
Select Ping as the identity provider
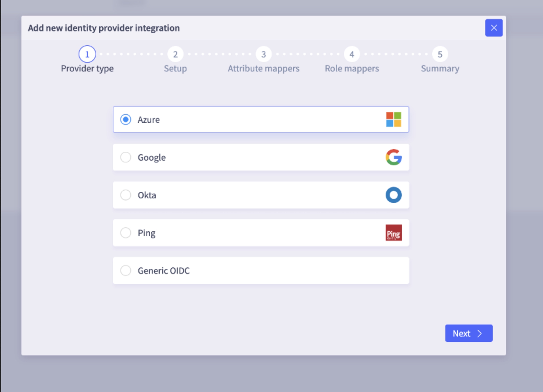pos(126,233)
